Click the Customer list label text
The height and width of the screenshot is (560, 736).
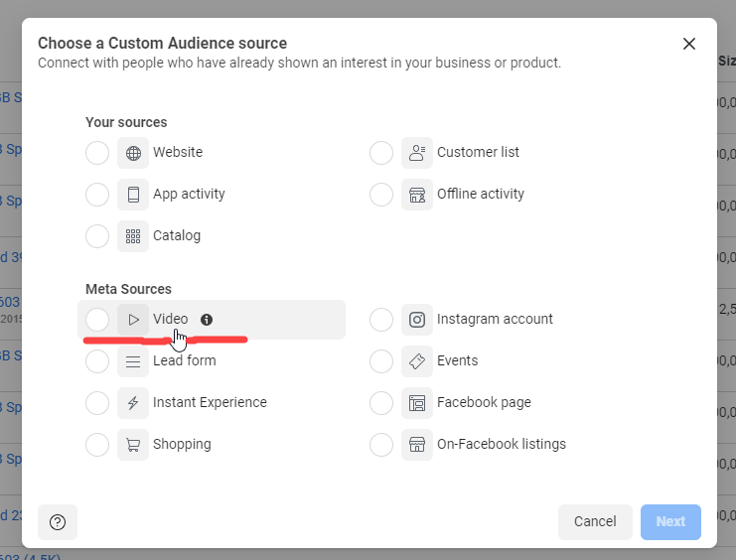point(478,152)
